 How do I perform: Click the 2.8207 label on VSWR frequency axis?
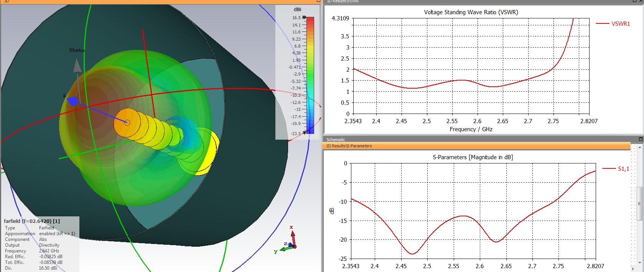[588, 121]
